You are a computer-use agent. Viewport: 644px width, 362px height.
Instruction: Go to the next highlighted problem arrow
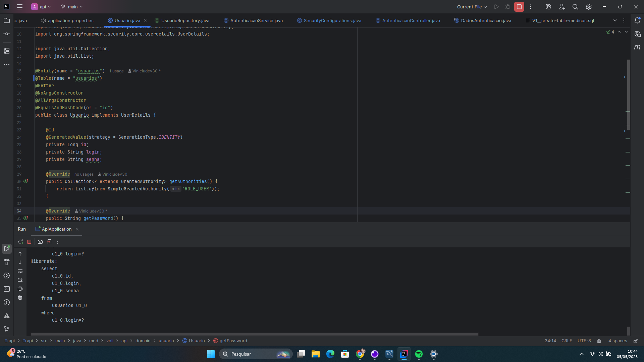click(x=626, y=32)
